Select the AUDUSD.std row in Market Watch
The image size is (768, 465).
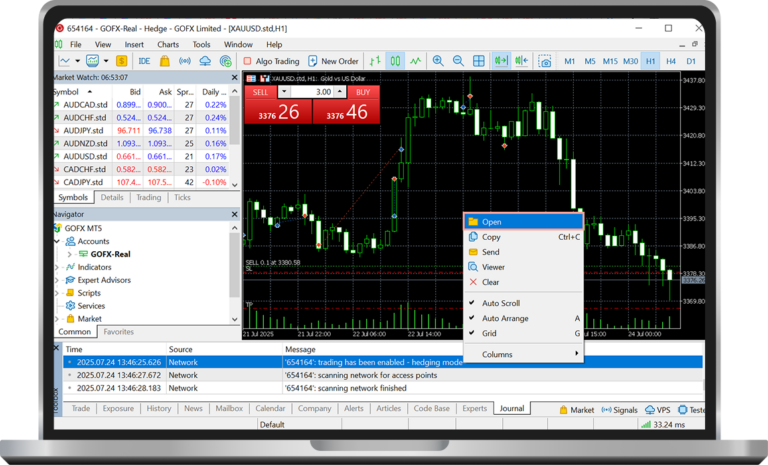tap(141, 156)
